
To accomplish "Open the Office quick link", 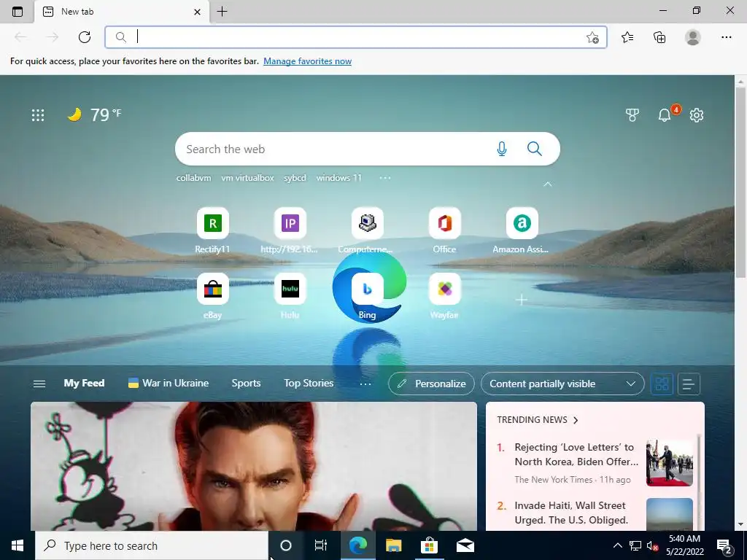I will tap(444, 230).
